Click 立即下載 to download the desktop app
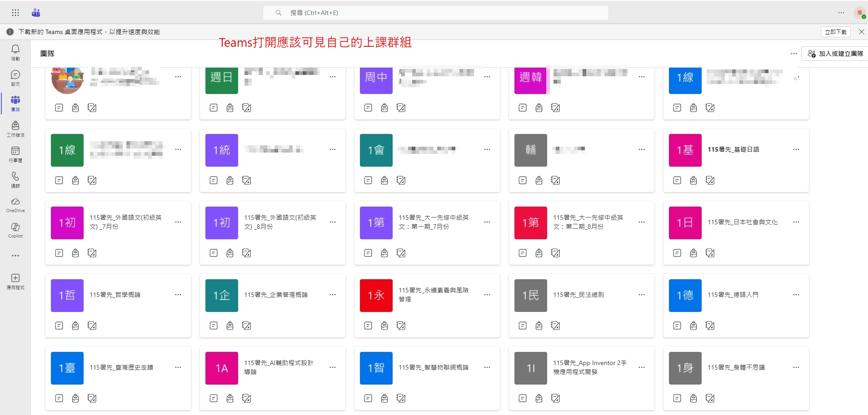 click(836, 32)
